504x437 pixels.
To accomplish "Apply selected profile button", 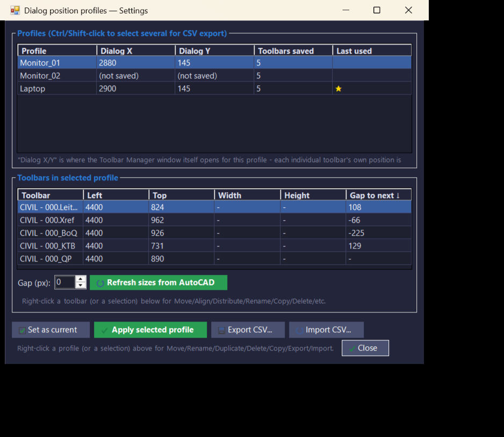I will tap(150, 330).
